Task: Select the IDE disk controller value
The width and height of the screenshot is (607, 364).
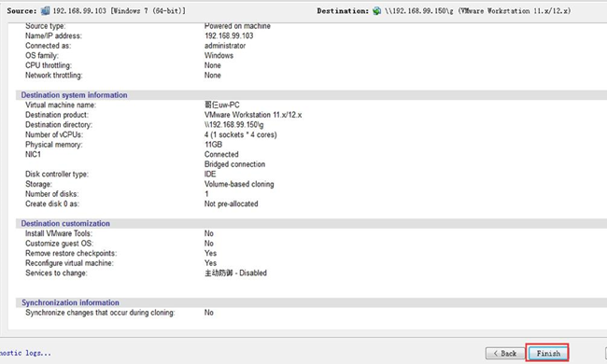Action: 210,175
